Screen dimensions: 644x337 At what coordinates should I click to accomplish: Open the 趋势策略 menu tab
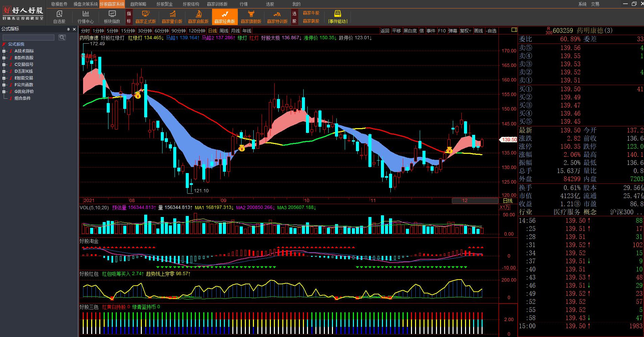pyautogui.click(x=138, y=4)
